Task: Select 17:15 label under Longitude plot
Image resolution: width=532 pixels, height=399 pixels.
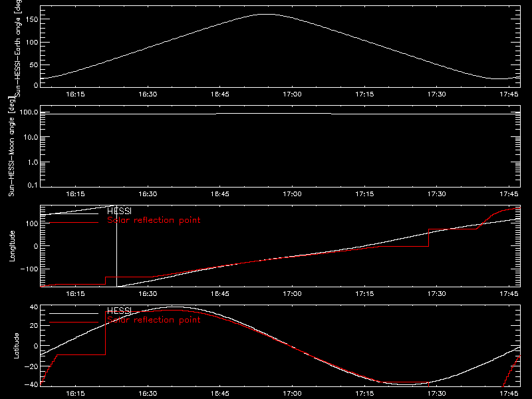Action: (x=364, y=293)
